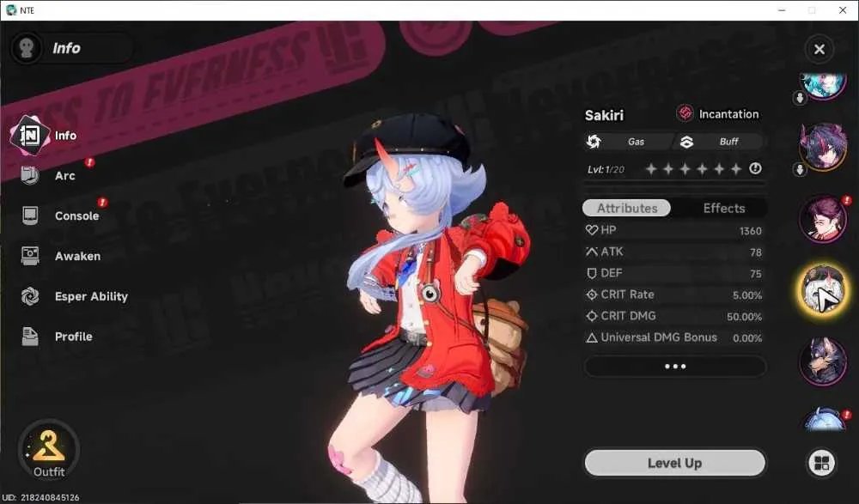This screenshot has height=504, width=859.
Task: Click the Arc sidebar icon
Action: pos(29,175)
